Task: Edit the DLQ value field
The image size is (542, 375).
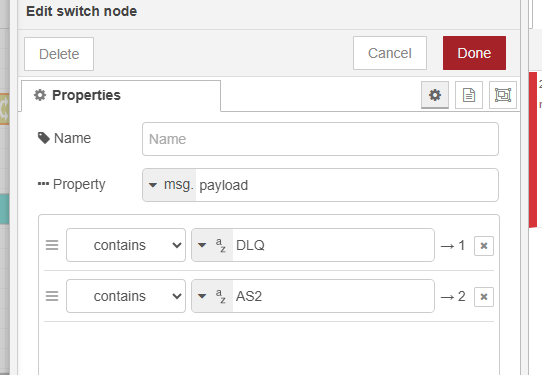Action: click(x=333, y=245)
